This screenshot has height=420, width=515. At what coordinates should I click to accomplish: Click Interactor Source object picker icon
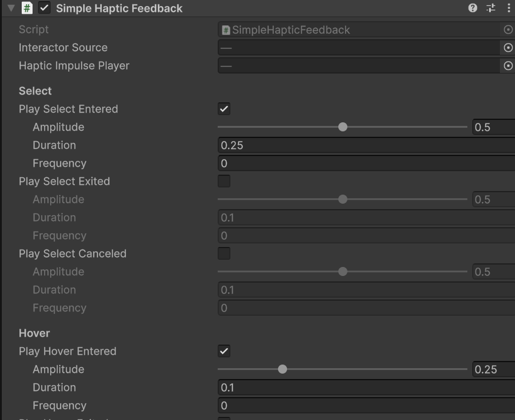click(508, 48)
